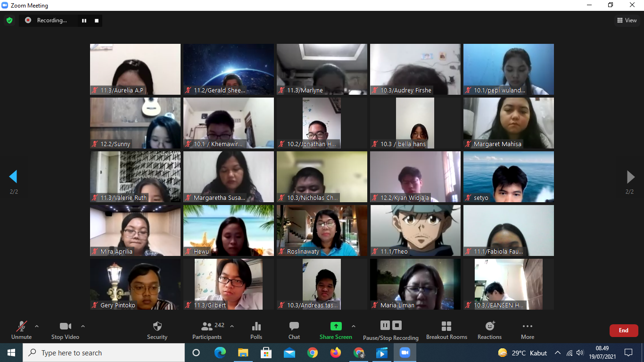Click the red End meeting button
This screenshot has width=644, height=362.
click(x=623, y=330)
